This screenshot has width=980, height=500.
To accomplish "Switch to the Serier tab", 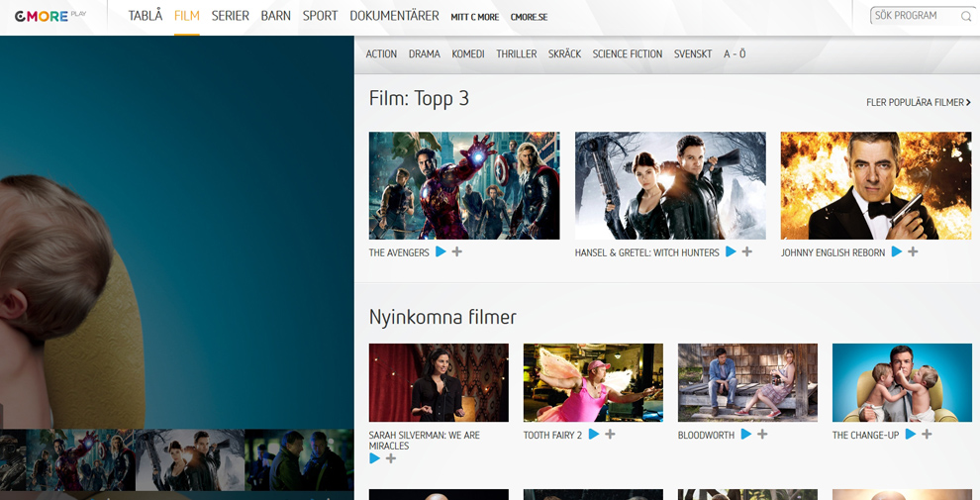I will coord(230,16).
